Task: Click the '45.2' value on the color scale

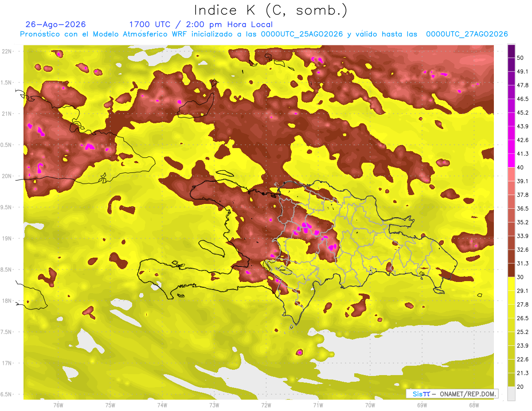Action: point(522,113)
